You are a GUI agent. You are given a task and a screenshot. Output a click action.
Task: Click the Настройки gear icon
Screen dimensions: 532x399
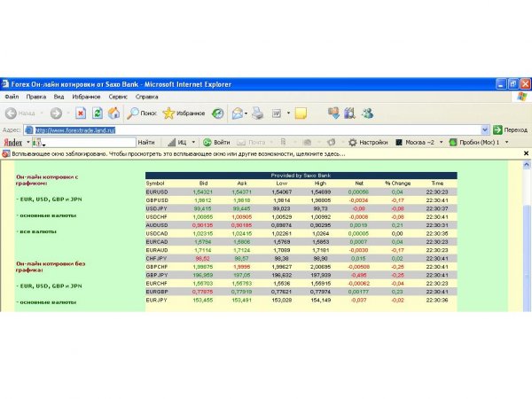click(x=353, y=143)
